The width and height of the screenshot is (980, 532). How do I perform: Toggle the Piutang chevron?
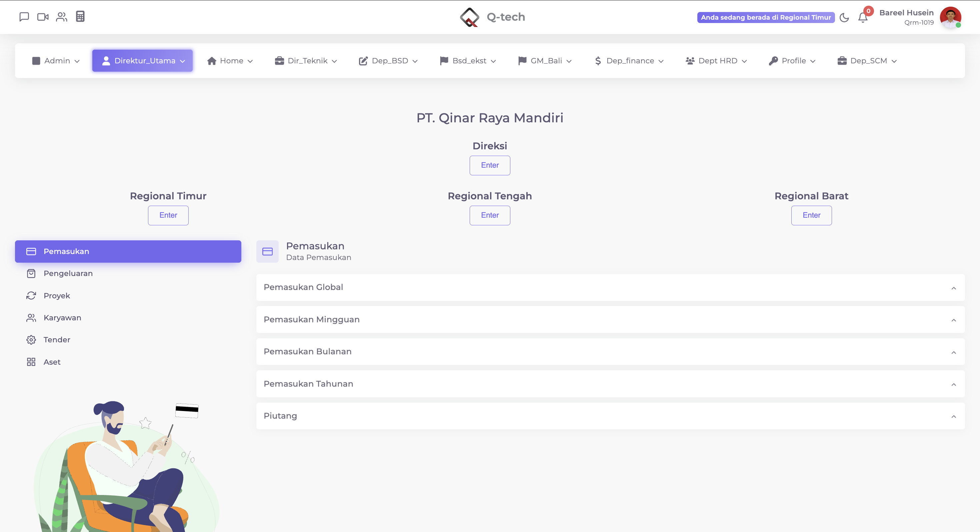pyautogui.click(x=953, y=416)
